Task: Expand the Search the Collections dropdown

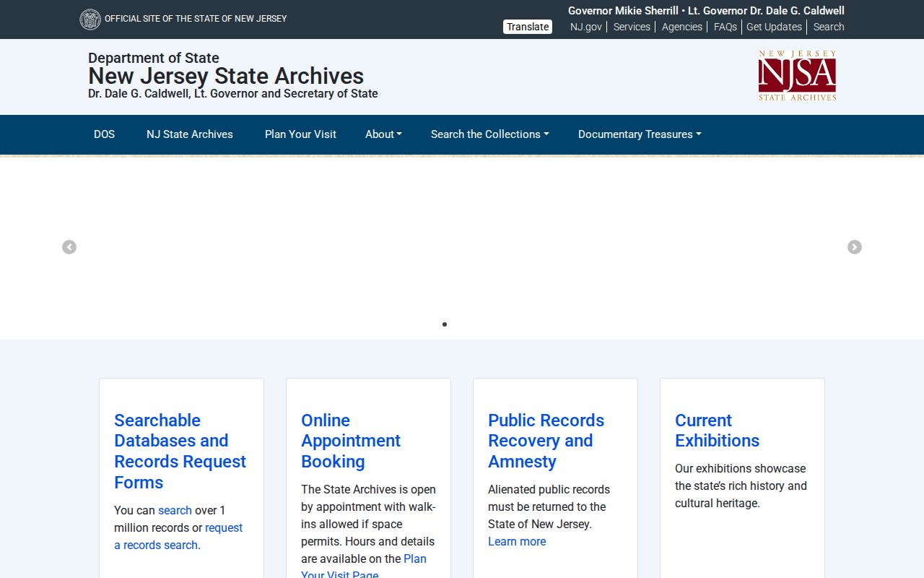Action: click(x=490, y=134)
